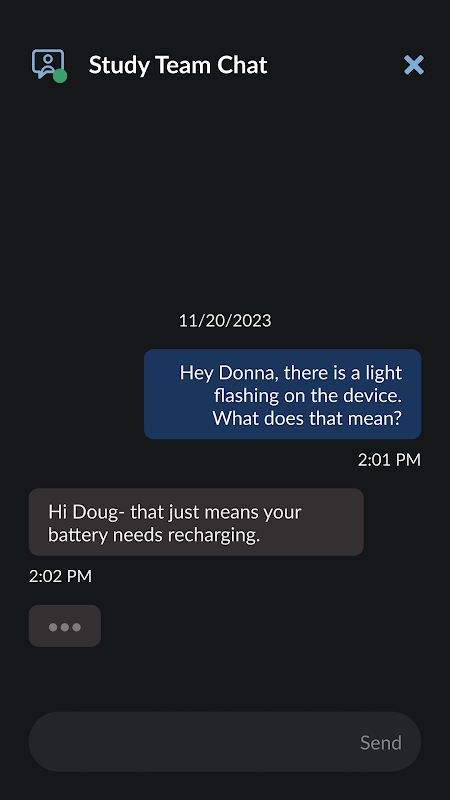Click the Study Team chat avatar icon
The height and width of the screenshot is (800, 450).
48,65
